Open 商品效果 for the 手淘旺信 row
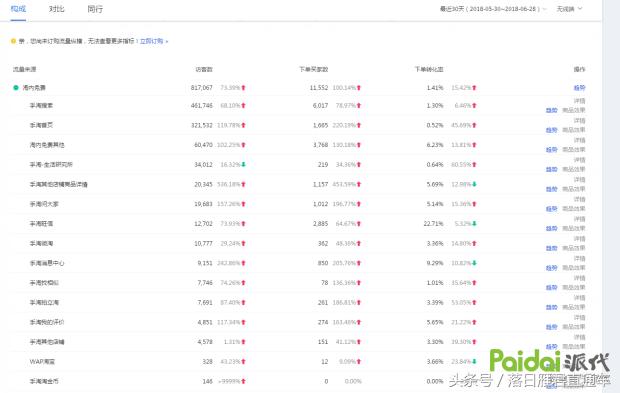 tap(574, 229)
